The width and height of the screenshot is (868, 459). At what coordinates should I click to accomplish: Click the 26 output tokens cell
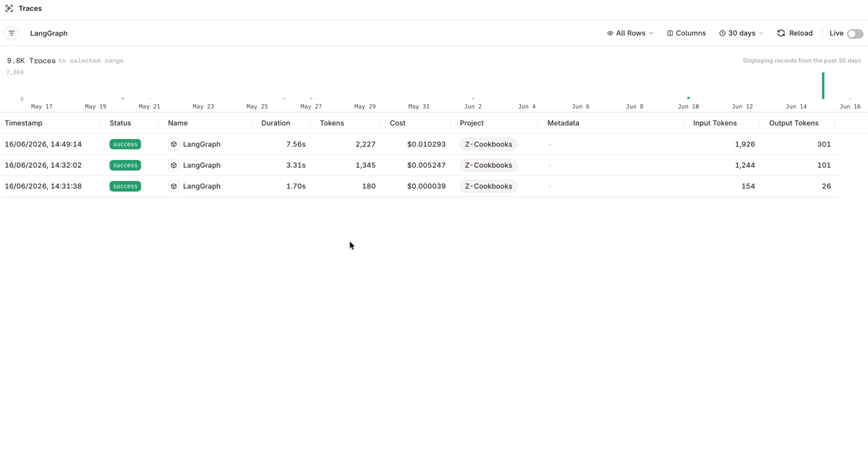coord(826,186)
